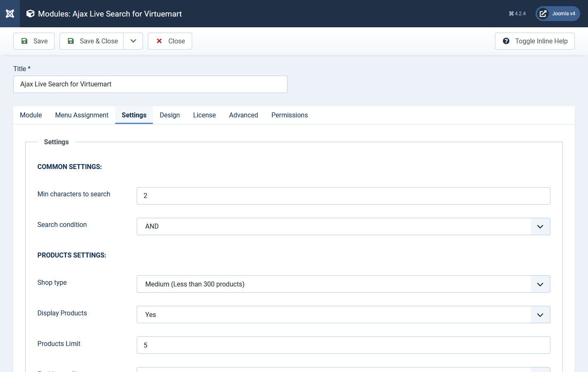This screenshot has width=588, height=372.
Task: Open the Menu Assignment tab
Action: click(x=82, y=115)
